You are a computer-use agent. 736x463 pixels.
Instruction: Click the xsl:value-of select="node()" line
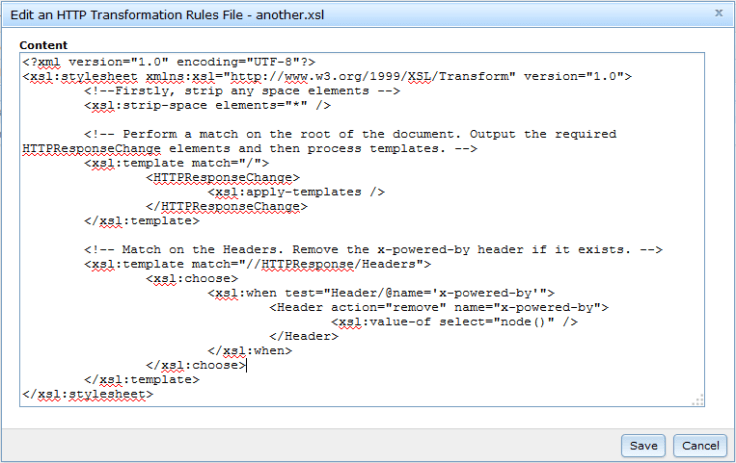pos(455,322)
